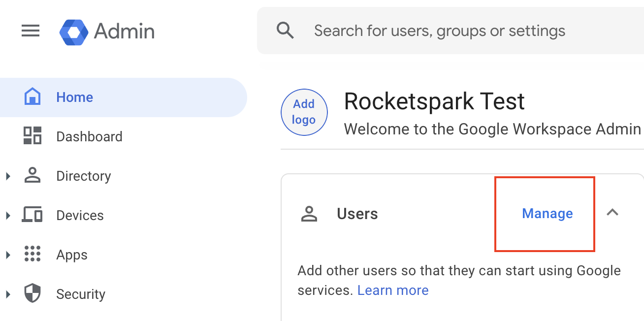
Task: Click Manage on the Users card
Action: coord(547,214)
